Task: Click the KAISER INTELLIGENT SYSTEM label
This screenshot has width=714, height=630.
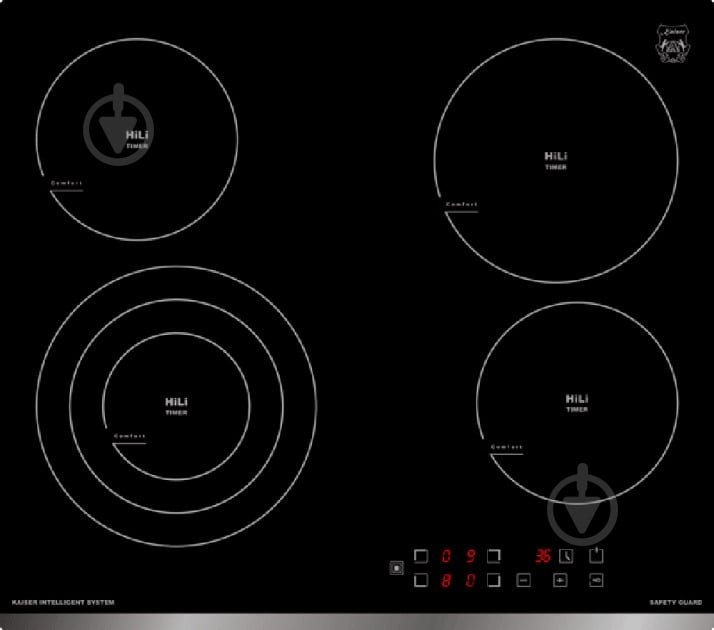Action: pyautogui.click(x=62, y=602)
